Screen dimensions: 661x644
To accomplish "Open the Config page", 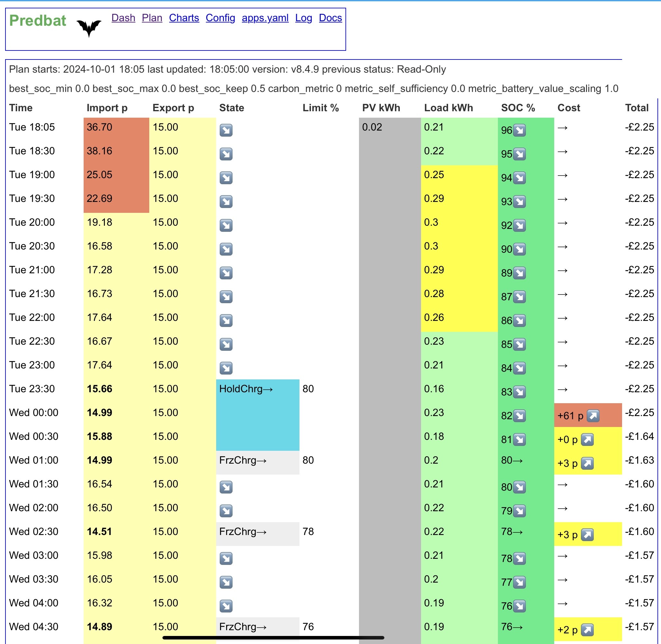I will pos(220,18).
